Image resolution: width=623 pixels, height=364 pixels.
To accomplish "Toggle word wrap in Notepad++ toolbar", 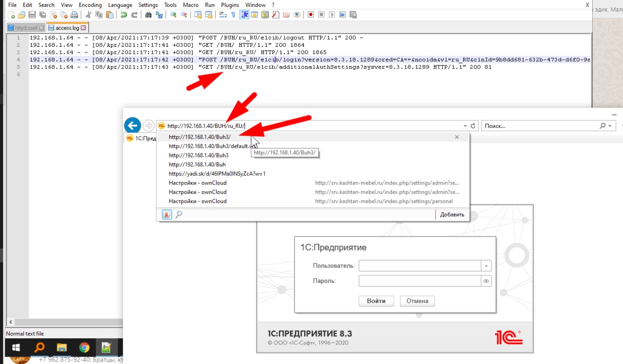I will click(x=223, y=15).
